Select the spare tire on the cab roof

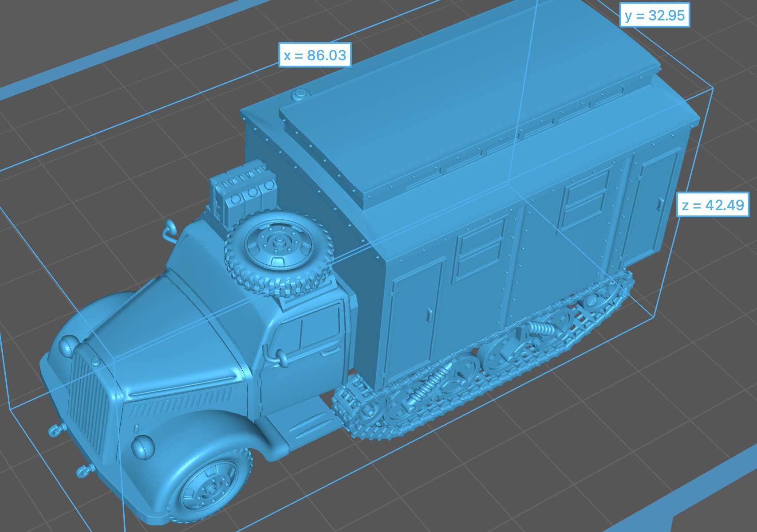279,252
